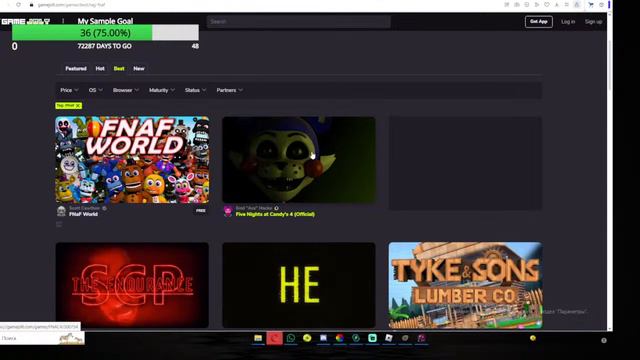Open the Five Nights at Candy's thumbnail

[x=299, y=160]
